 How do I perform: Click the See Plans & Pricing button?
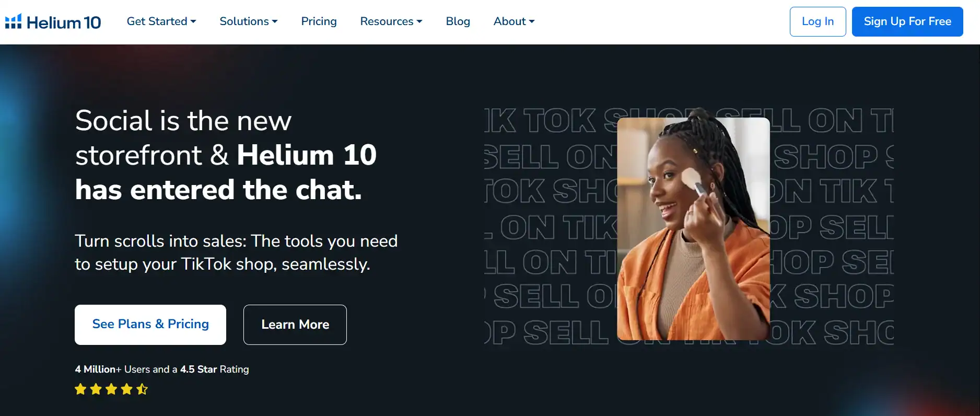coord(150,325)
